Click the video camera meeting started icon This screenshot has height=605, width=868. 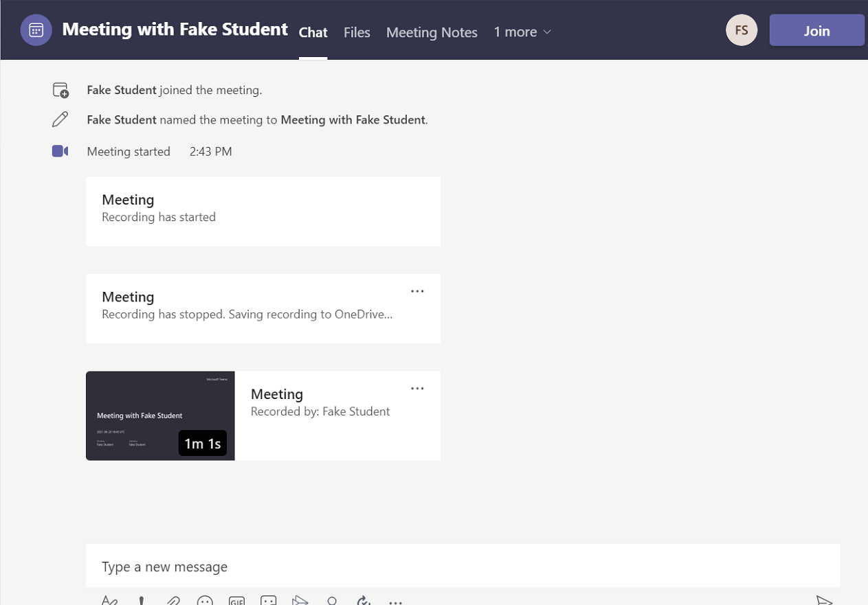pos(60,151)
